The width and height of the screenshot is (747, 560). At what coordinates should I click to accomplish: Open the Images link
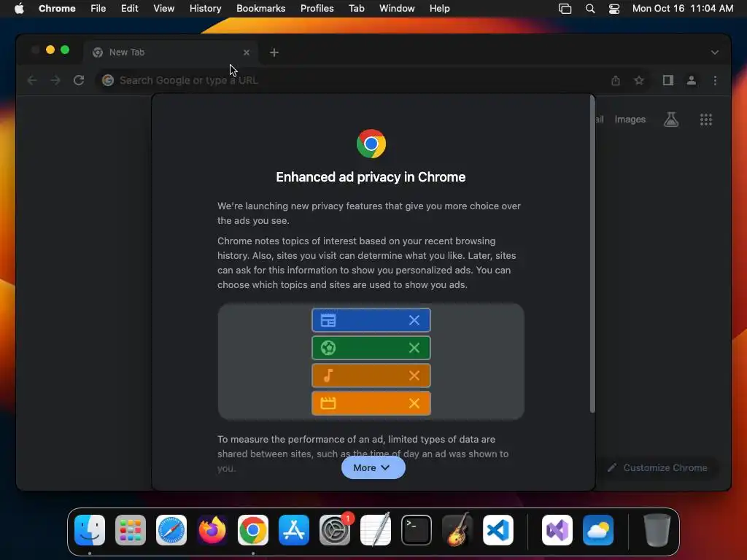[x=630, y=120]
